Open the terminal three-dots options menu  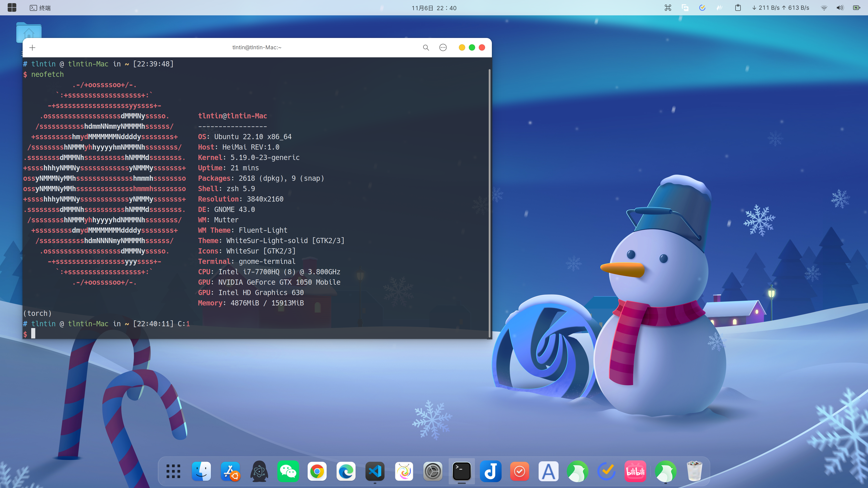point(443,47)
